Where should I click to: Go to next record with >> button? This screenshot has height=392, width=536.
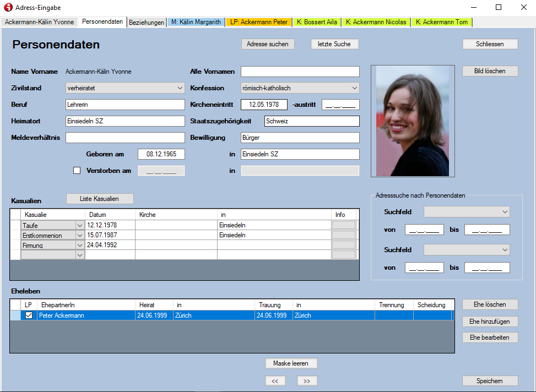pyautogui.click(x=307, y=380)
